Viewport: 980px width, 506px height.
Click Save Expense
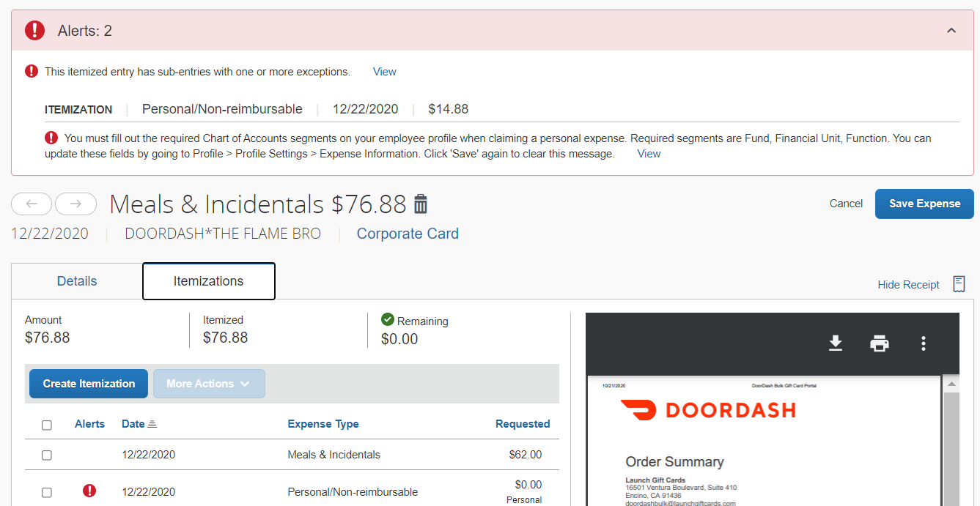point(924,204)
